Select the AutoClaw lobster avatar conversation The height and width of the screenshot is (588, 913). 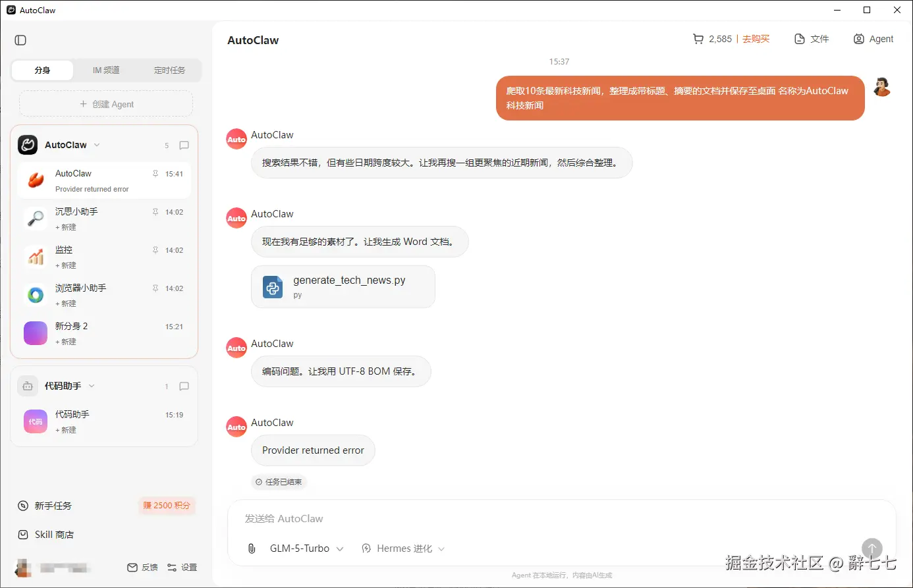tap(36, 180)
